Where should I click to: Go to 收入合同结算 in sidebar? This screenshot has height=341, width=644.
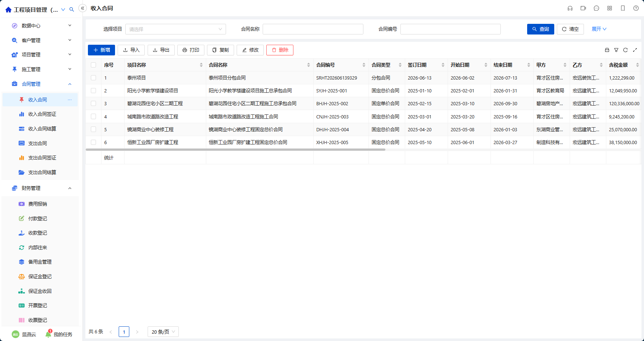(x=40, y=129)
